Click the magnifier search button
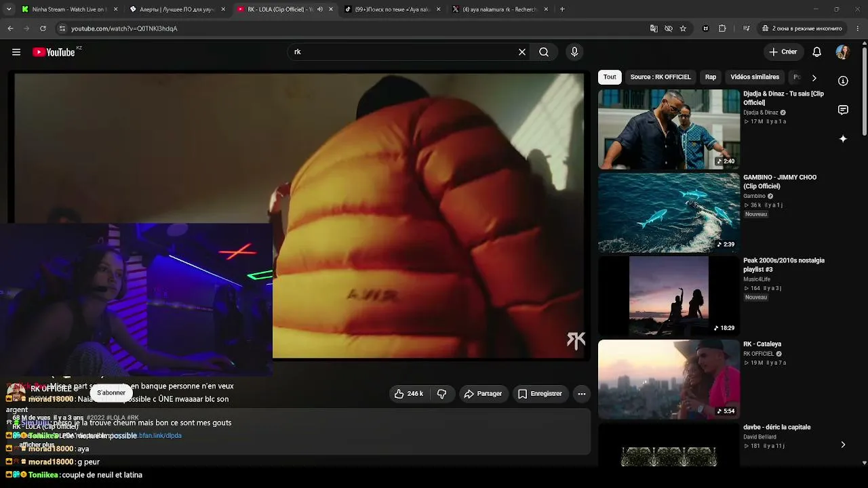 544,52
